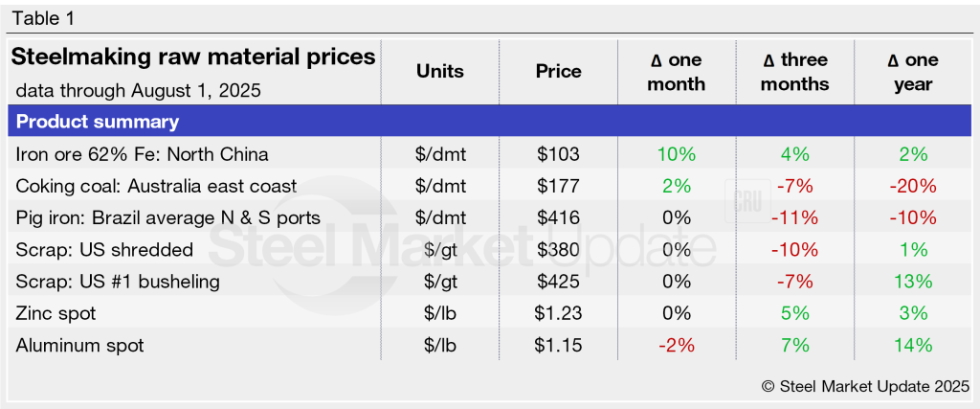Click the Units column header
Image resolution: width=980 pixels, height=409 pixels.
point(440,72)
